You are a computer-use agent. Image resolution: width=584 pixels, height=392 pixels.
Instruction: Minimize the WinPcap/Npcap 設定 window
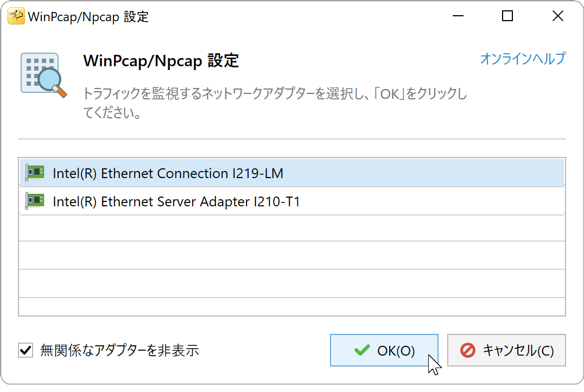click(x=458, y=16)
